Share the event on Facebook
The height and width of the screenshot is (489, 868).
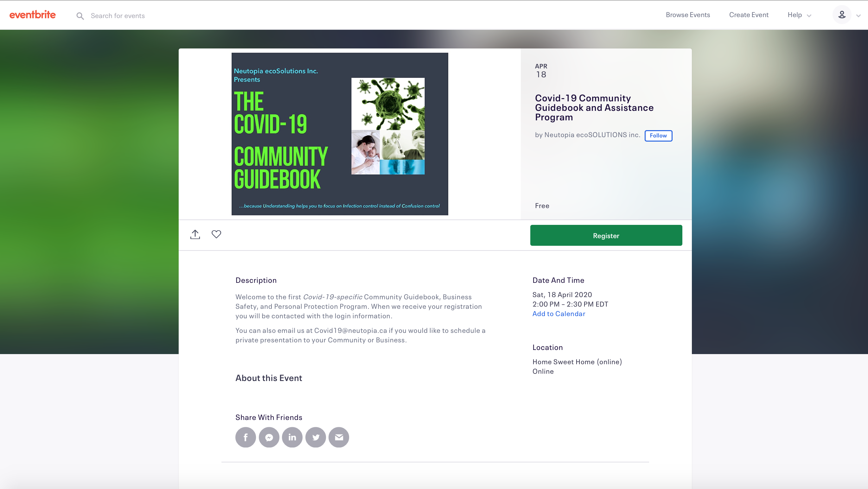245,437
